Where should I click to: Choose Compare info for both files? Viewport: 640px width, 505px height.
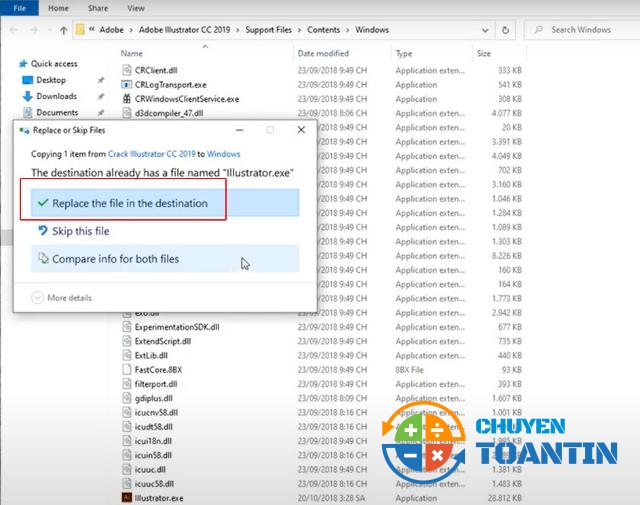tap(165, 259)
